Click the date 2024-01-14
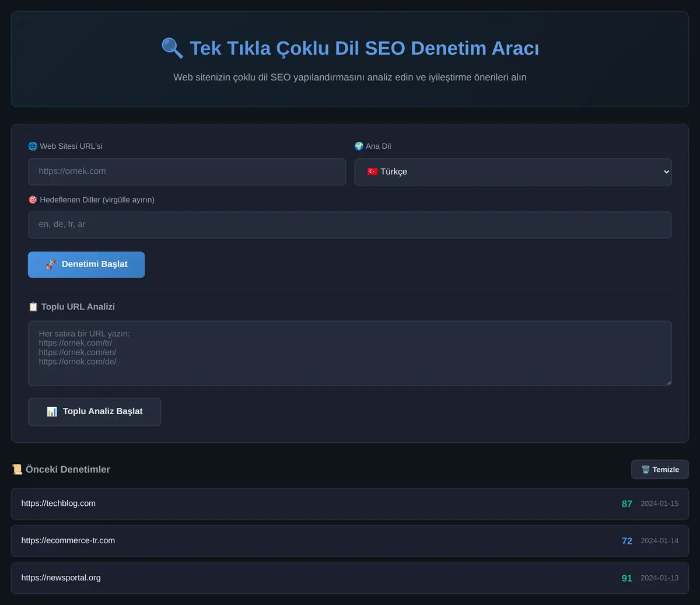The image size is (700, 605). [x=660, y=541]
